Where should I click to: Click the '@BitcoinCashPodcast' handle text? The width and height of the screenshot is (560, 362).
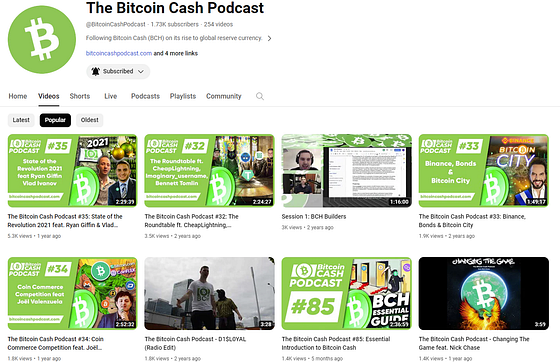tap(116, 24)
